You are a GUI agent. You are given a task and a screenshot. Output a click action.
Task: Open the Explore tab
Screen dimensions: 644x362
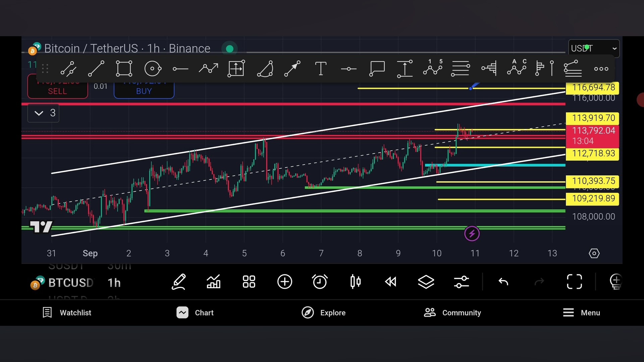tap(323, 313)
